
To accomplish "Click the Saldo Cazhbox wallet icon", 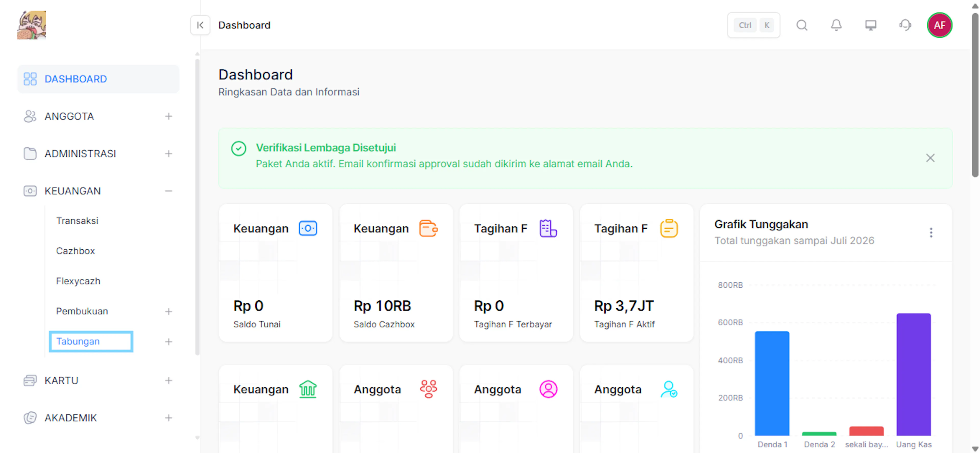I will (x=428, y=228).
